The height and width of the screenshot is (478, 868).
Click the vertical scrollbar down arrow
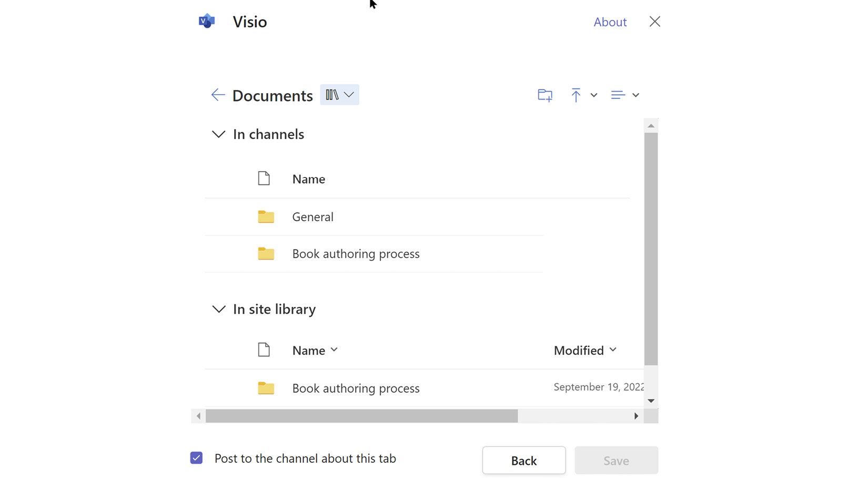[x=651, y=401]
